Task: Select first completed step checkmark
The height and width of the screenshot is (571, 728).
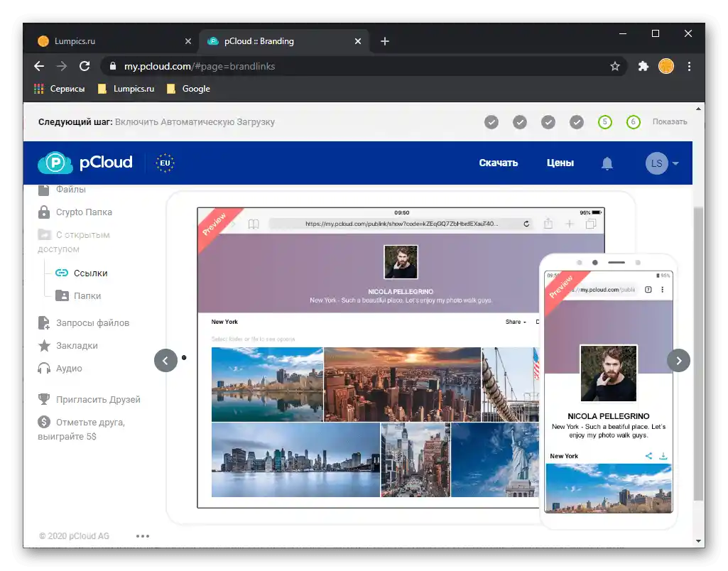Action: [x=491, y=122]
